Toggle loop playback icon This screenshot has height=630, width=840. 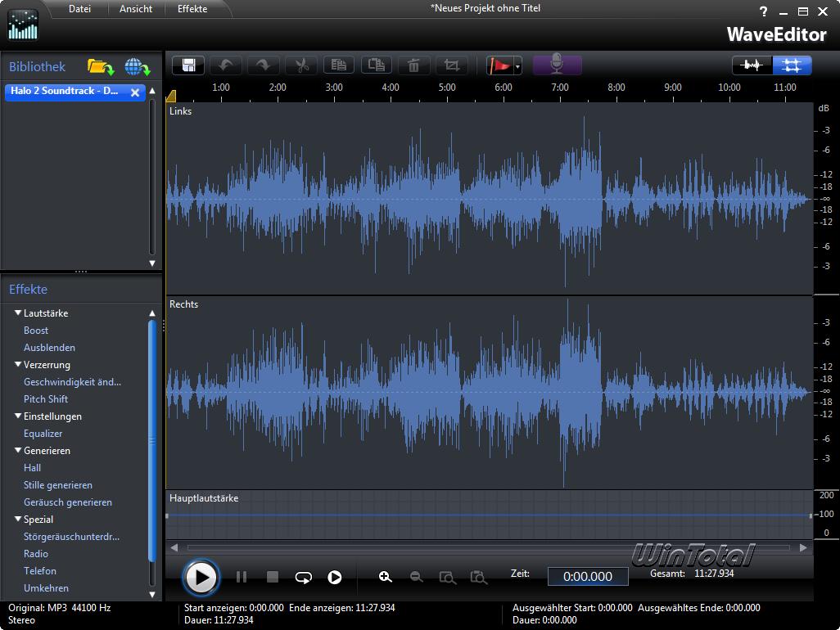304,577
